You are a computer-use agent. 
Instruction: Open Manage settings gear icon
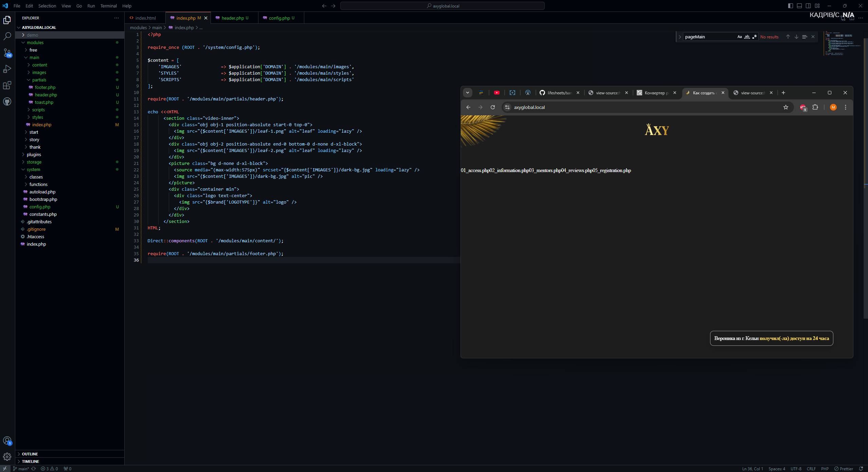click(7, 457)
